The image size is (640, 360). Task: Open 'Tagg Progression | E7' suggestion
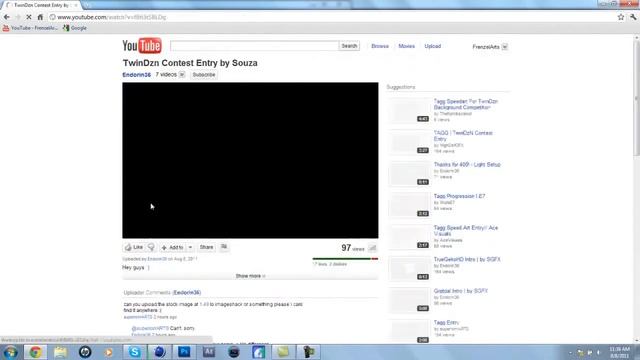(459, 196)
